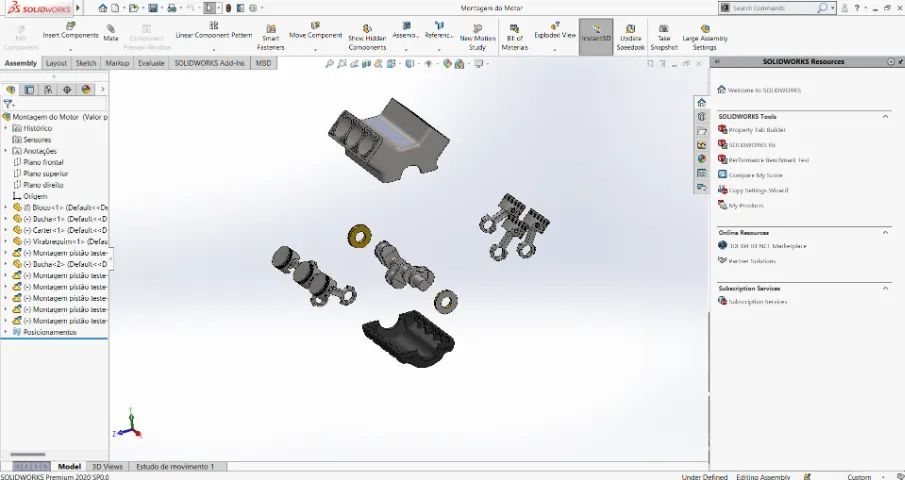Open Bill of Materials tool
The width and height of the screenshot is (905, 480).
pyautogui.click(x=514, y=38)
